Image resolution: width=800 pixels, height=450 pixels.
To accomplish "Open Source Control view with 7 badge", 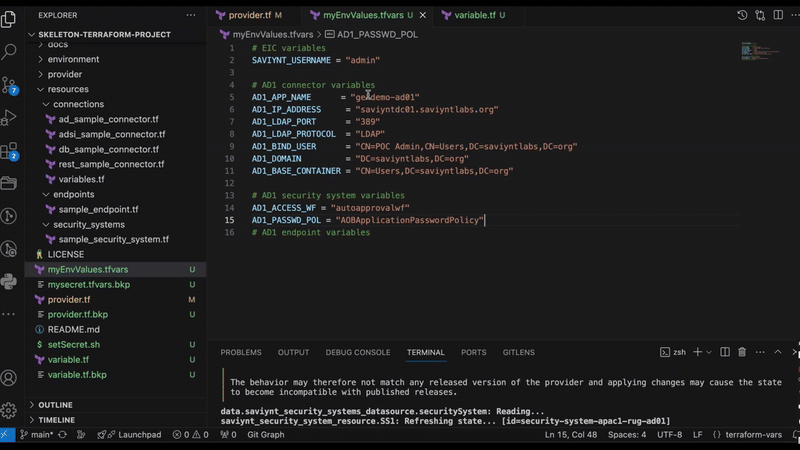I will (9, 85).
